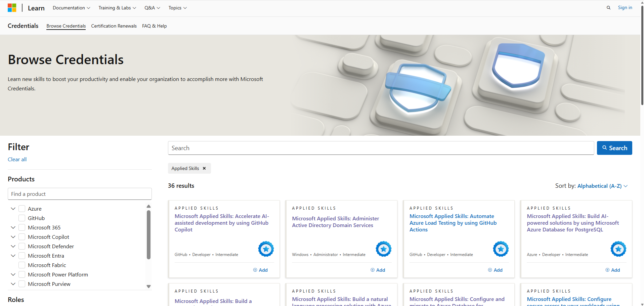The height and width of the screenshot is (306, 644).
Task: Expand the Microsoft Entra product tree
Action: click(13, 256)
